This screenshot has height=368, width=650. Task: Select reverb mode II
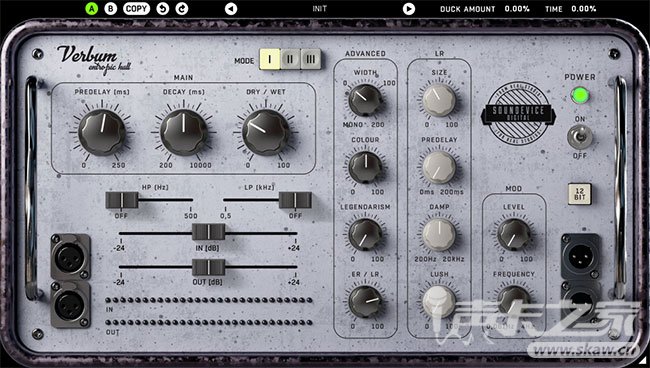pos(290,59)
